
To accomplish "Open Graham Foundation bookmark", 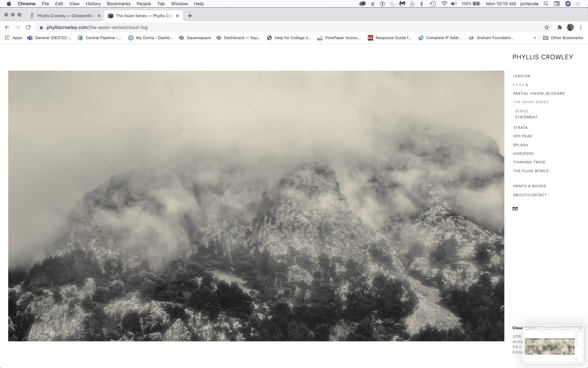I will coord(491,38).
